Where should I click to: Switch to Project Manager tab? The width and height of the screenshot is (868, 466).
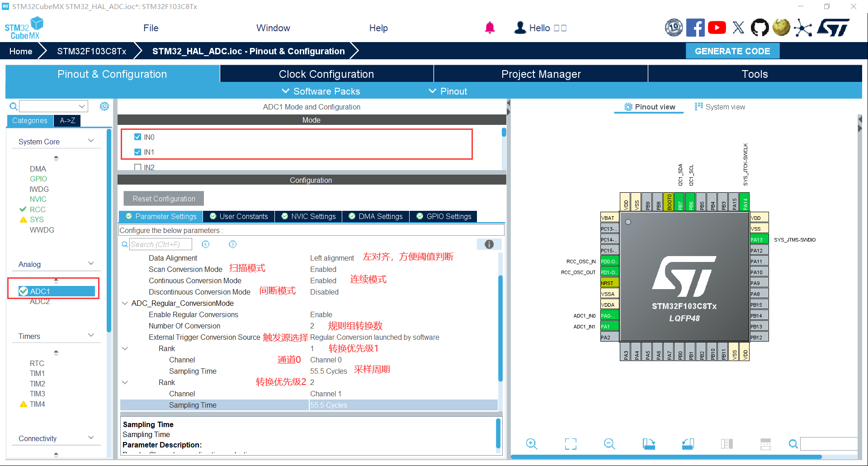pyautogui.click(x=541, y=74)
